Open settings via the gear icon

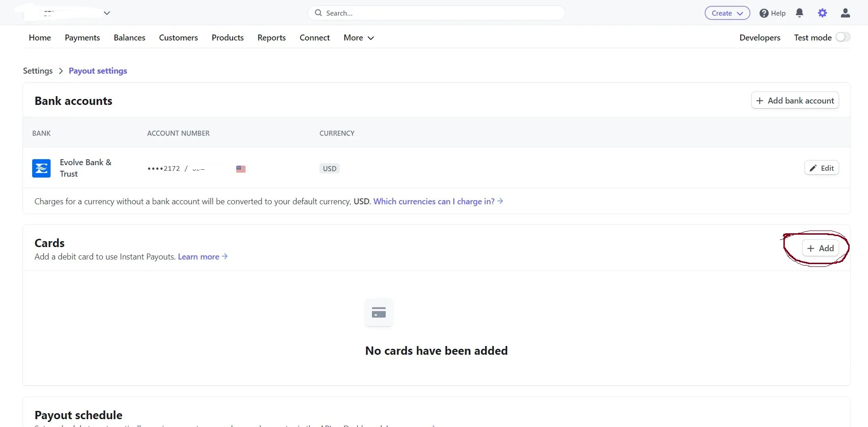(822, 13)
